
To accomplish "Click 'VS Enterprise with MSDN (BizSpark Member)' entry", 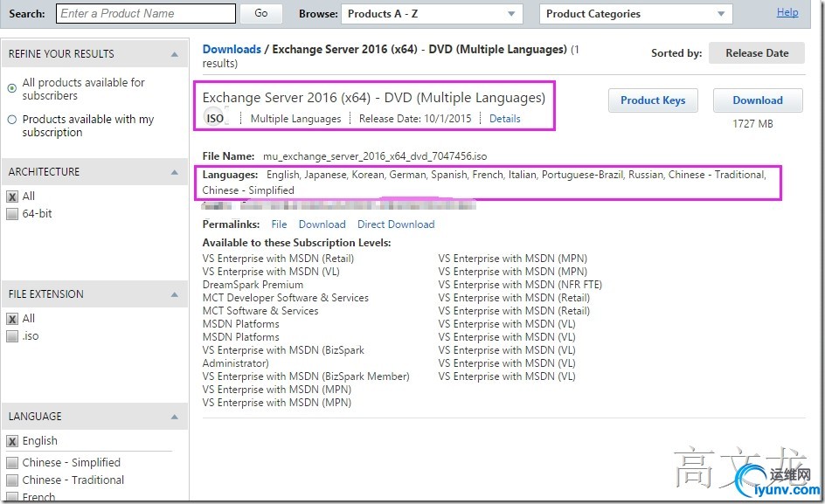I will tap(306, 376).
